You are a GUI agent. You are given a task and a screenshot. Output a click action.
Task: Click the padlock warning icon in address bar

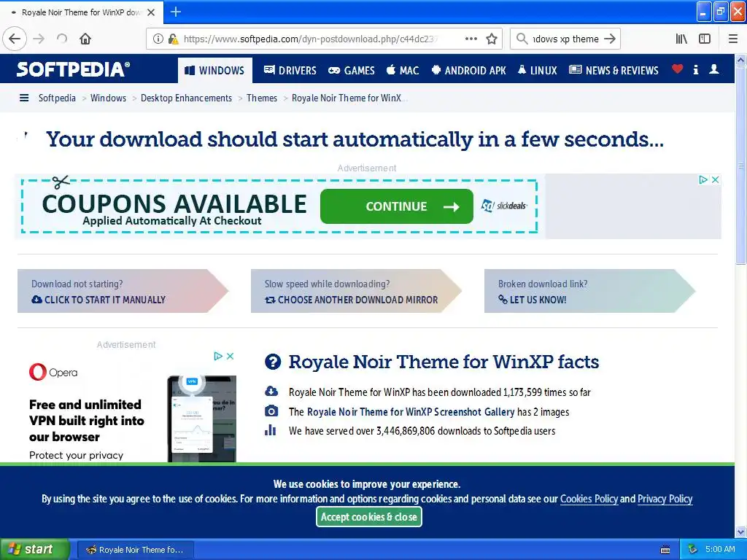coord(173,39)
